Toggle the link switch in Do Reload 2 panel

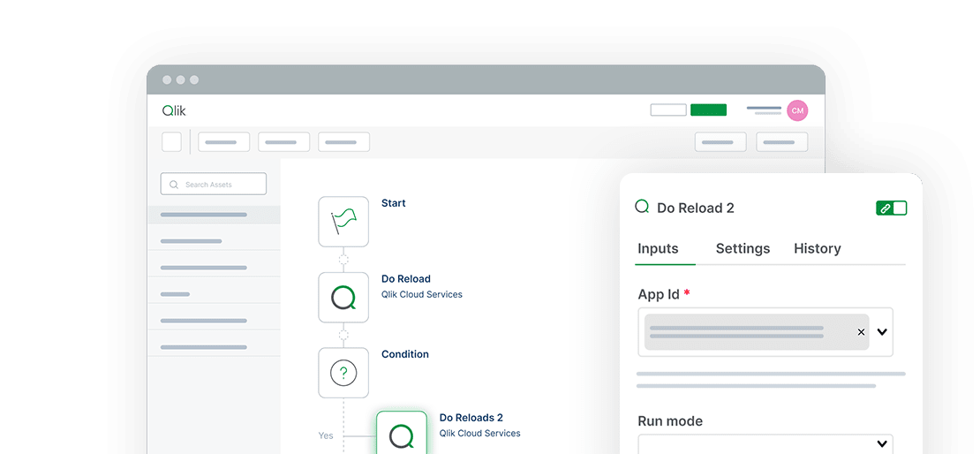[x=891, y=208]
